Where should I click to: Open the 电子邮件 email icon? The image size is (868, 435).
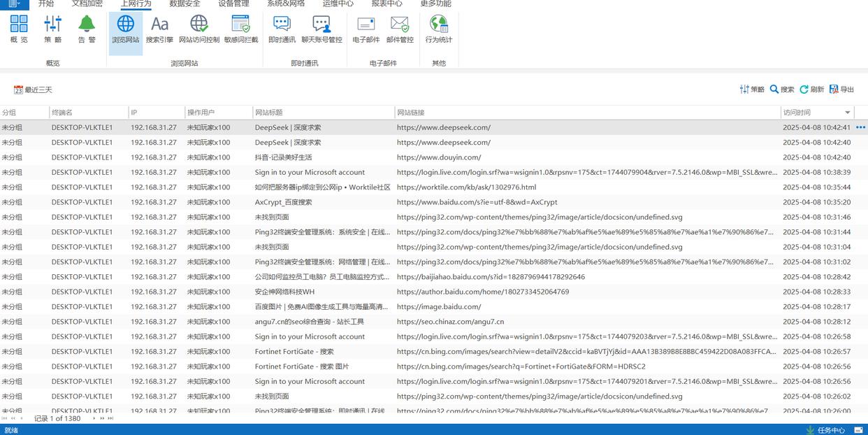click(366, 29)
